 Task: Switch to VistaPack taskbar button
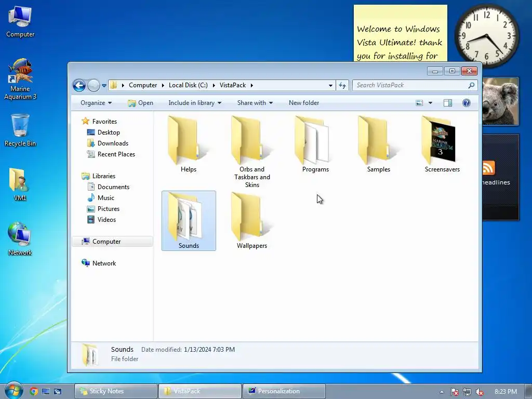(200, 391)
